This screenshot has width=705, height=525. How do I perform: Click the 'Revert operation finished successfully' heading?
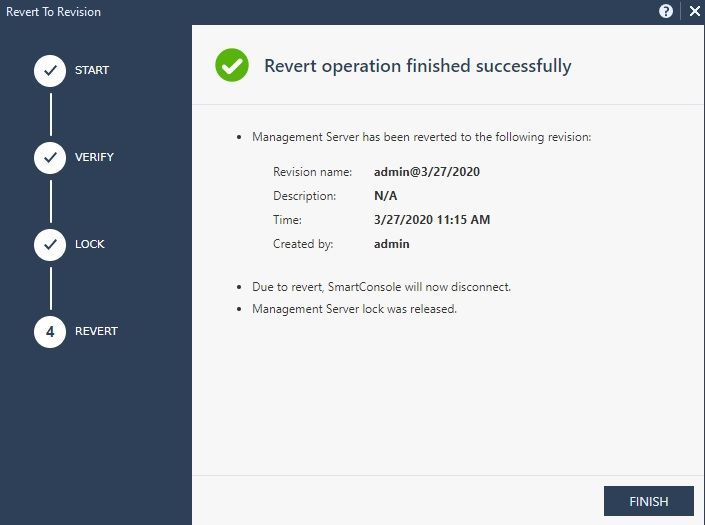(x=418, y=66)
